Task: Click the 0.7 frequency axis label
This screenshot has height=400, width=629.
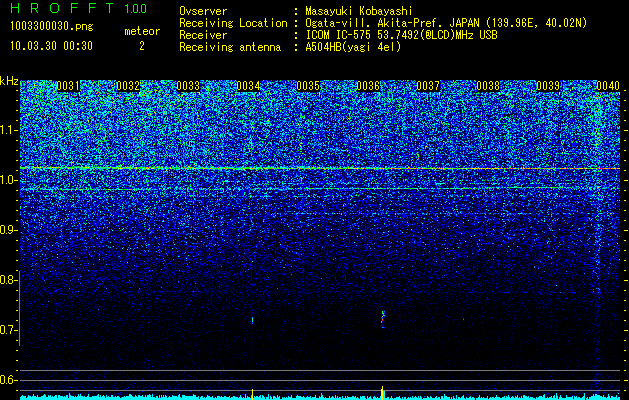Action: click(x=7, y=330)
